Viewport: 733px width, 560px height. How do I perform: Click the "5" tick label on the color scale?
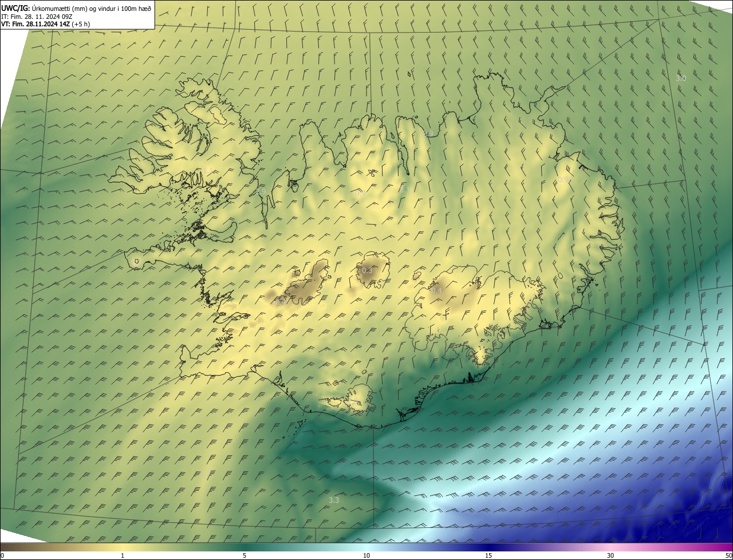(x=245, y=555)
